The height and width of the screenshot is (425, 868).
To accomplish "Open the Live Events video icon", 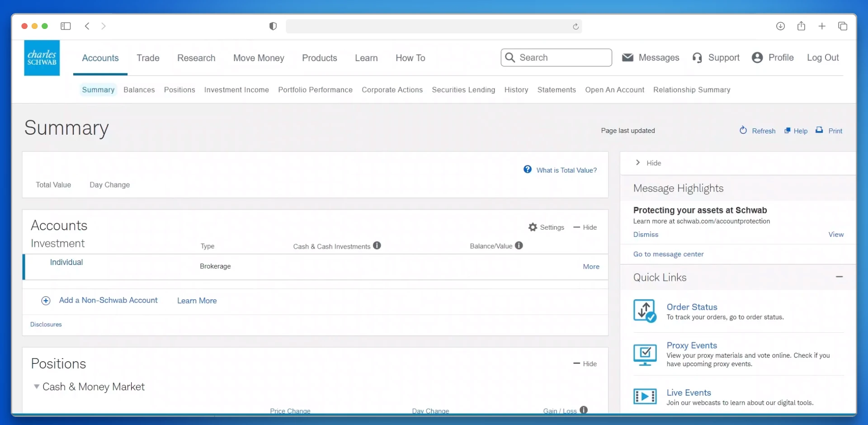I will (645, 397).
